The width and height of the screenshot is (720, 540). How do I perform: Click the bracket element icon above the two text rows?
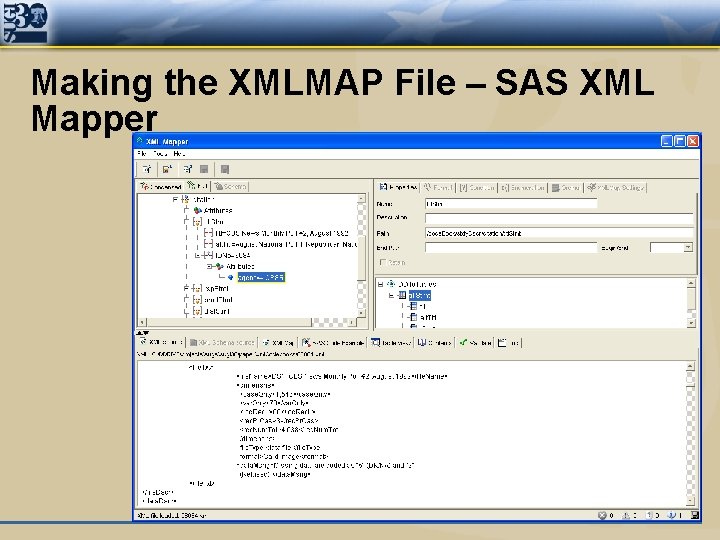pos(197,222)
